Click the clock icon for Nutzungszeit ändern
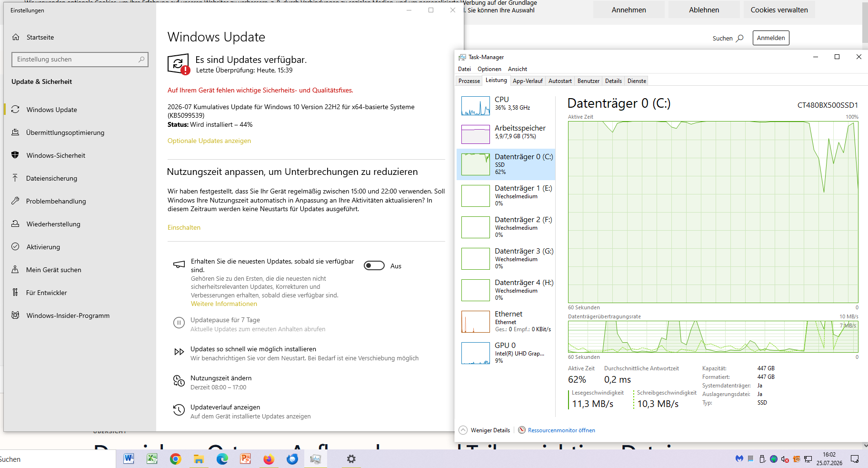 coord(179,381)
